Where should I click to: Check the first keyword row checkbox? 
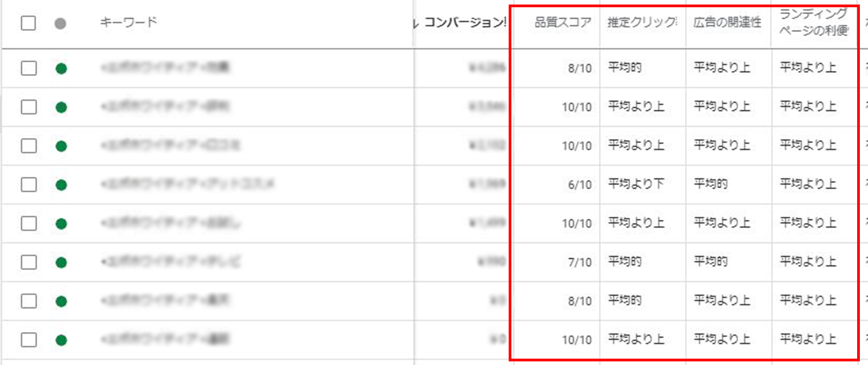pos(29,68)
